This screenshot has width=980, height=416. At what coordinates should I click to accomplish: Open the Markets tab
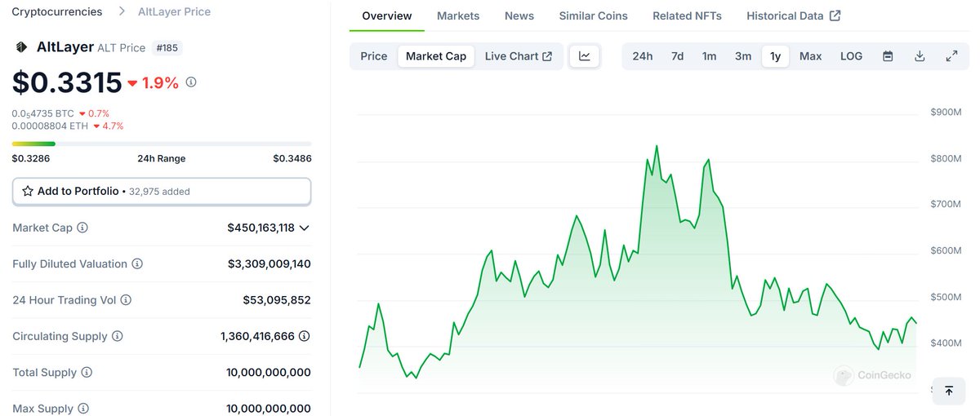[458, 15]
